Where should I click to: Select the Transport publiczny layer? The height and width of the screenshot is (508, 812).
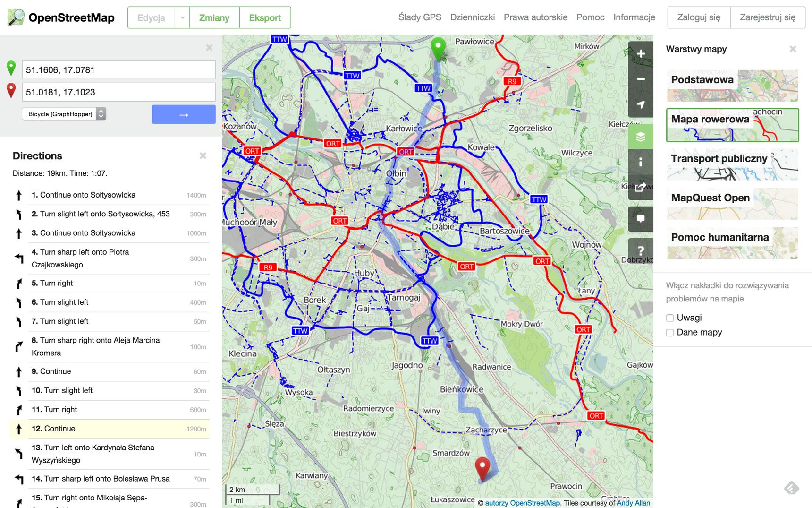(x=732, y=164)
